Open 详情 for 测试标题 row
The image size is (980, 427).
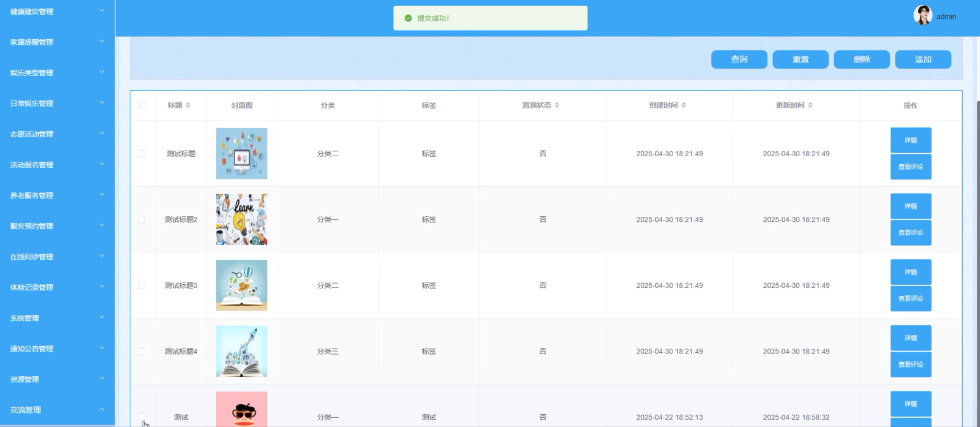point(911,140)
